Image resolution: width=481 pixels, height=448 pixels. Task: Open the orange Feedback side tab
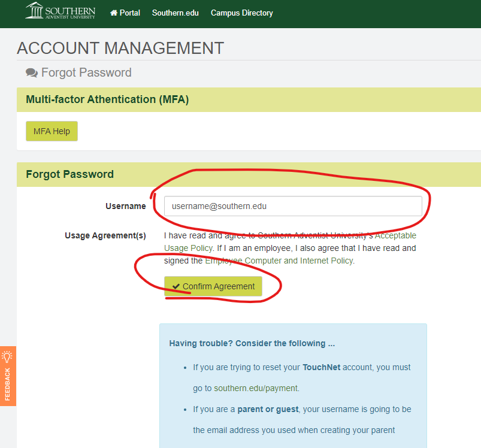pyautogui.click(x=8, y=383)
